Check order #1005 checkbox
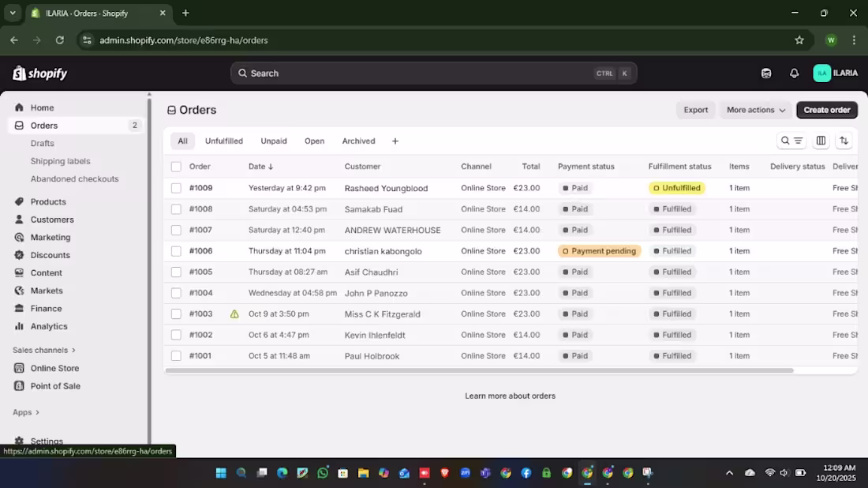 176,272
